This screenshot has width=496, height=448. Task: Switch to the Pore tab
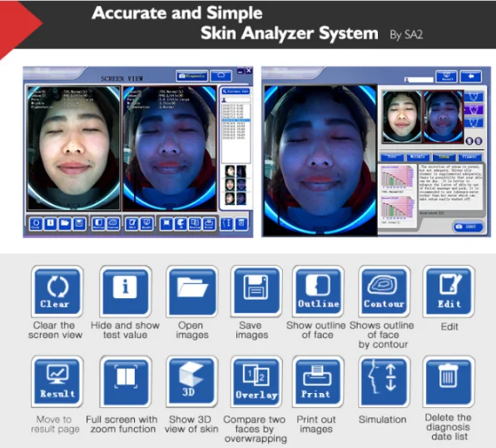392,157
